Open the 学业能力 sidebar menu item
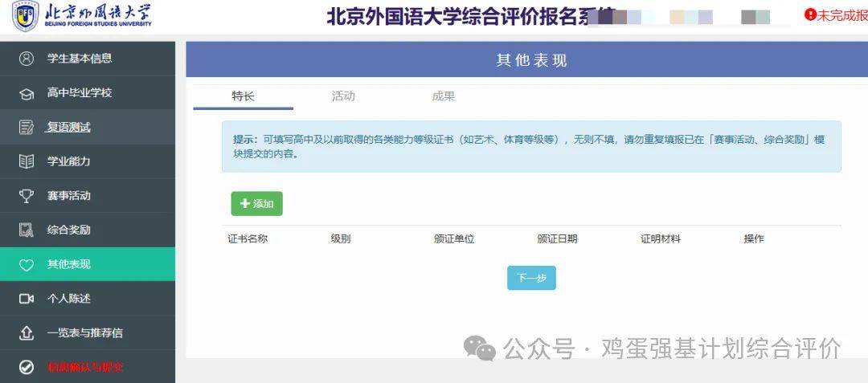868x383 pixels. (69, 161)
